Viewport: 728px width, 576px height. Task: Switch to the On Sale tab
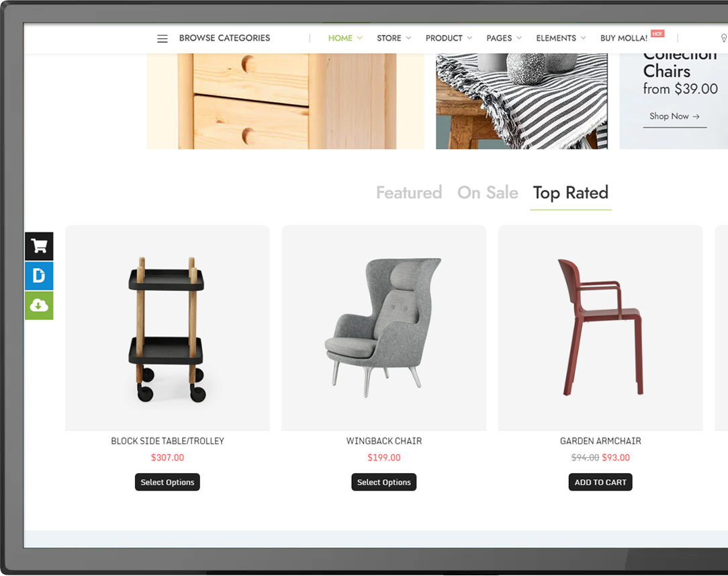pyautogui.click(x=488, y=193)
